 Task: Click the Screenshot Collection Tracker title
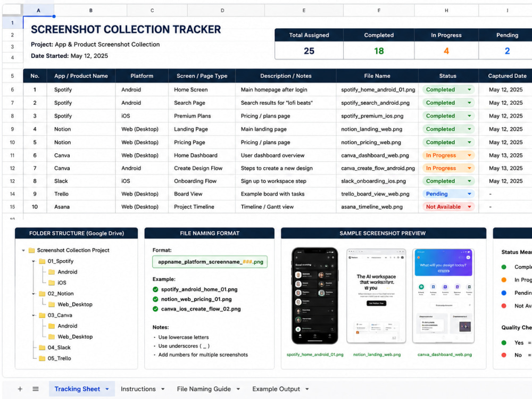click(x=126, y=29)
